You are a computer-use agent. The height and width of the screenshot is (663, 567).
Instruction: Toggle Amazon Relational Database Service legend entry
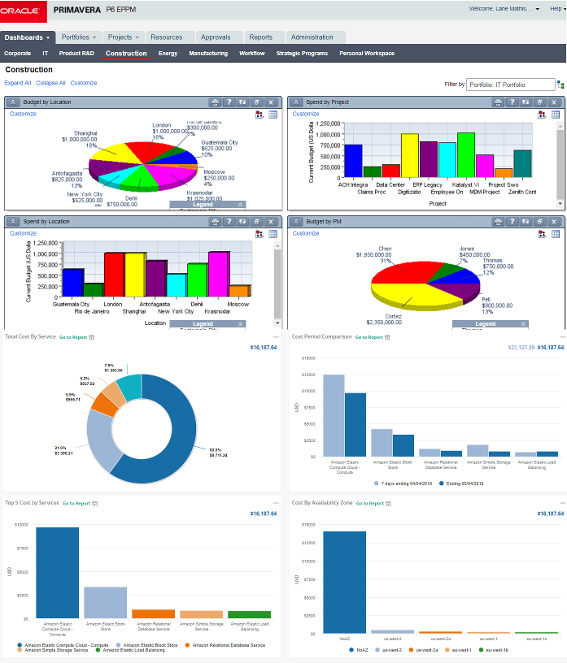click(x=225, y=645)
